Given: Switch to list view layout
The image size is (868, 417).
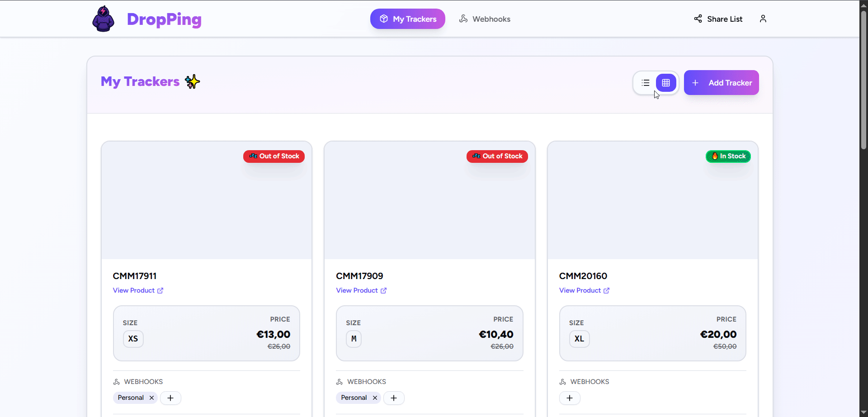Looking at the screenshot, I should point(645,83).
